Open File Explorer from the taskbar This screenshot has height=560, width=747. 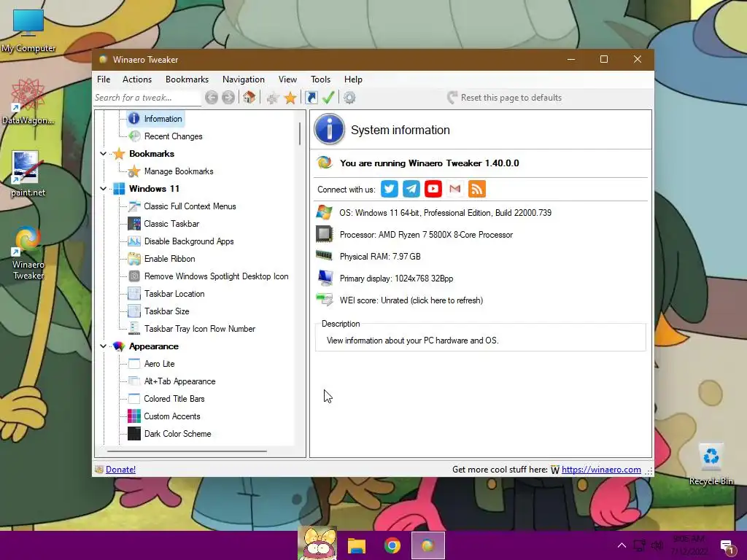click(x=356, y=545)
